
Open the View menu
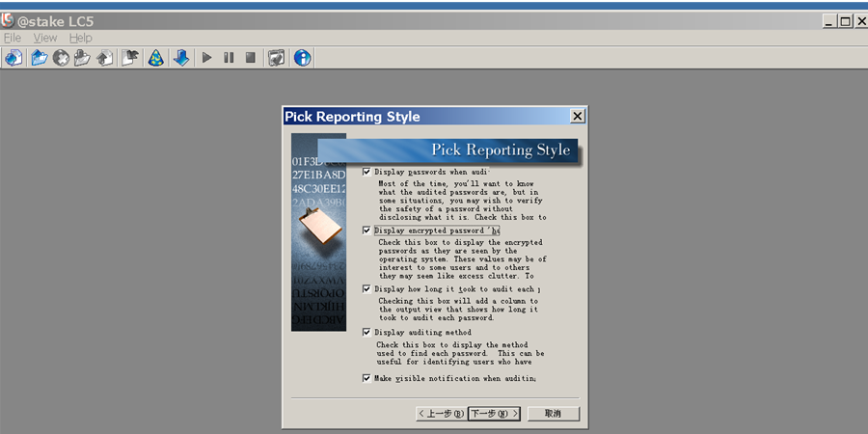pyautogui.click(x=44, y=39)
